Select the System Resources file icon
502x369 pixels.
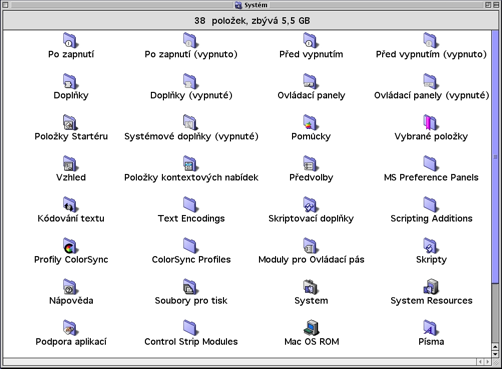click(x=431, y=287)
